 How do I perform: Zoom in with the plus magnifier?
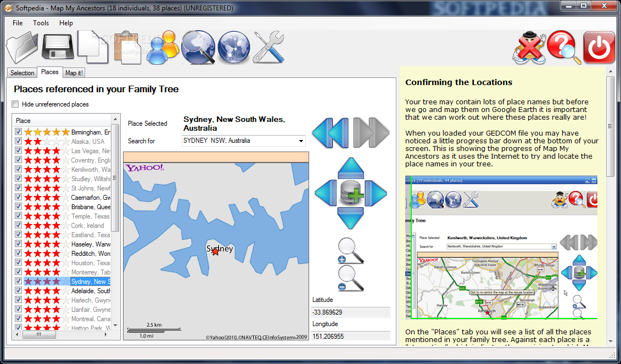(350, 251)
